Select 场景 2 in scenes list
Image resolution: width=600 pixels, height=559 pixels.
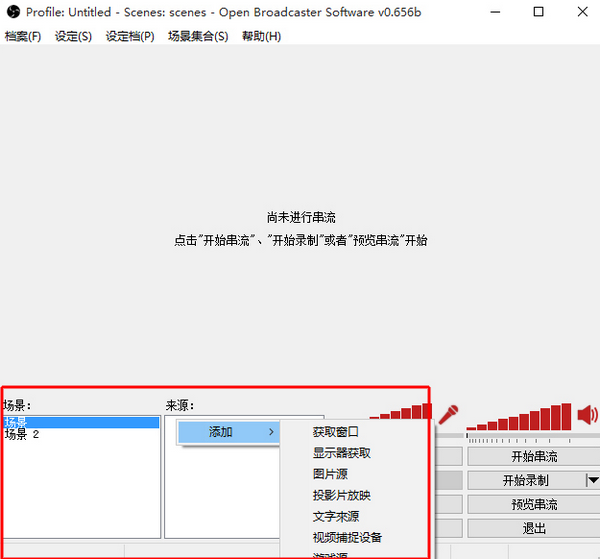point(81,434)
